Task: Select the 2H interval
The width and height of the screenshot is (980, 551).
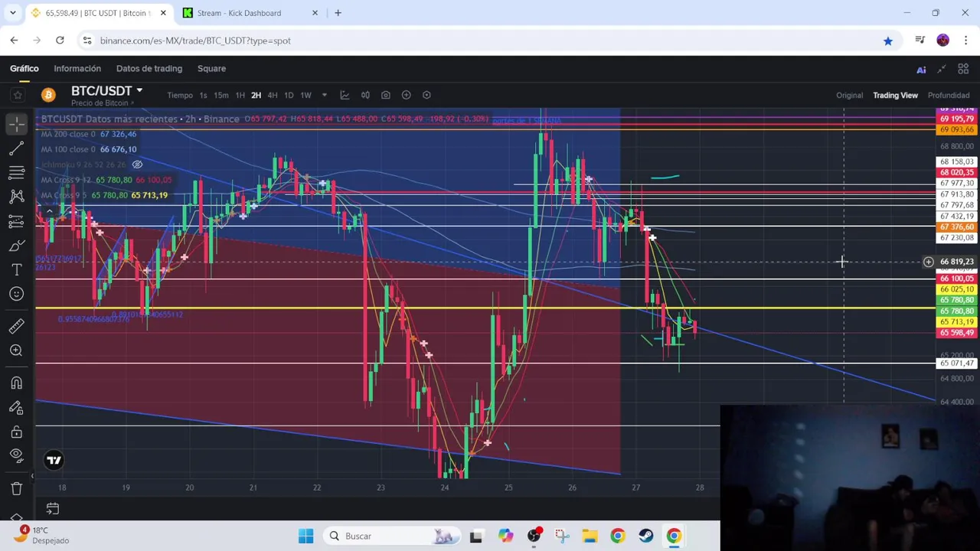Action: tap(256, 95)
